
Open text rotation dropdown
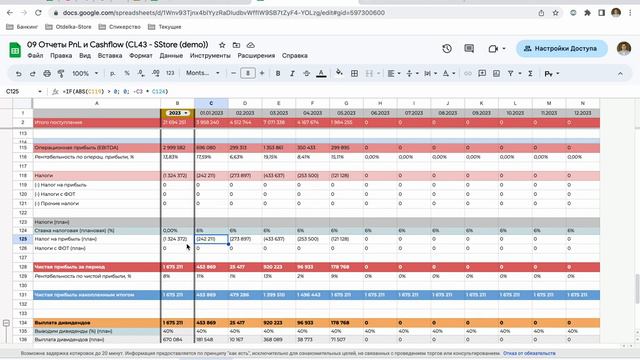point(449,73)
